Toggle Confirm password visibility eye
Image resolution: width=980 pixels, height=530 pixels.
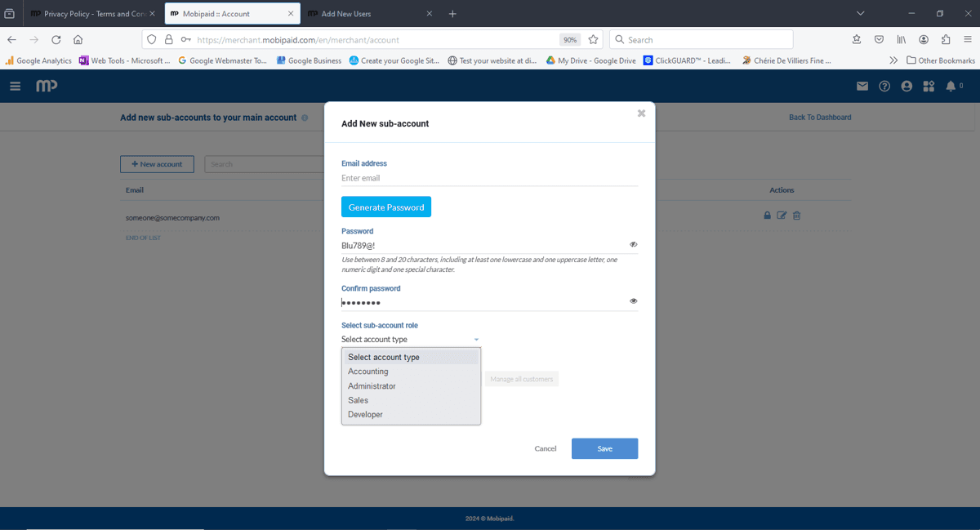click(633, 301)
